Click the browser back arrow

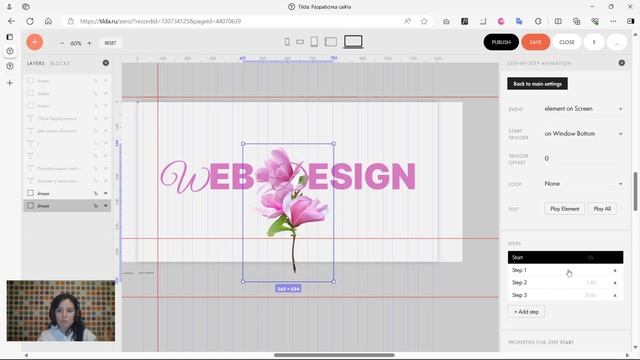click(x=11, y=21)
